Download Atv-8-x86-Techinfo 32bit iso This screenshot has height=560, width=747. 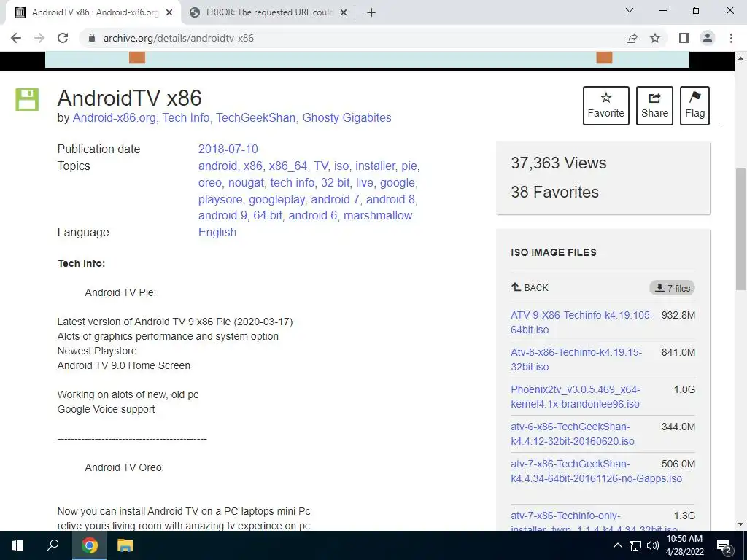(x=576, y=359)
